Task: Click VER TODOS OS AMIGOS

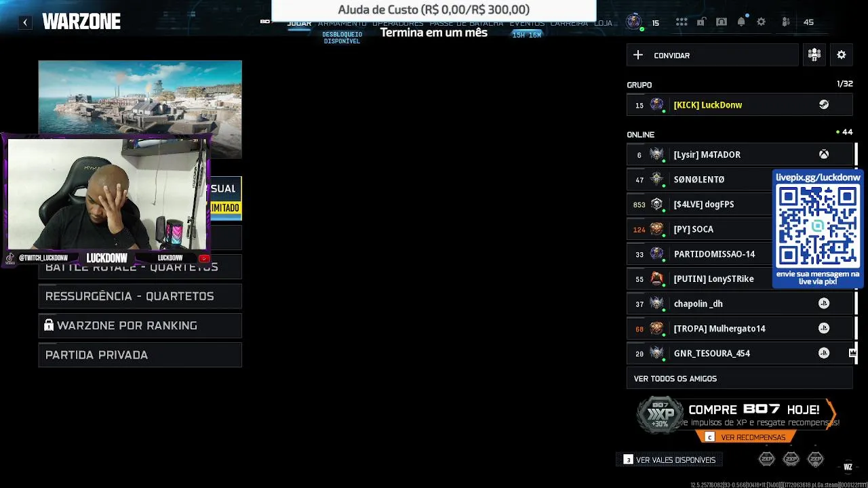Action: pos(739,378)
